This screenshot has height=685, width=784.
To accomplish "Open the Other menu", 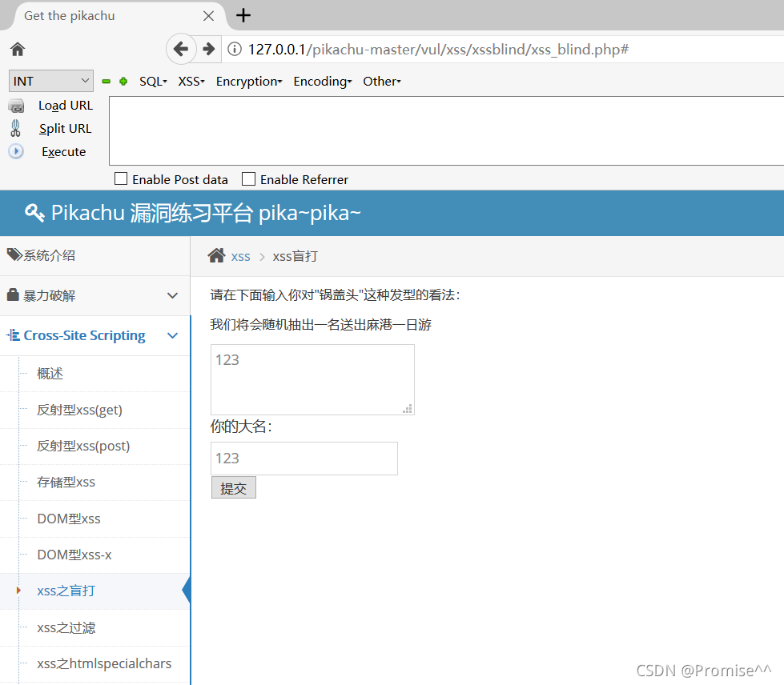I will click(x=382, y=82).
